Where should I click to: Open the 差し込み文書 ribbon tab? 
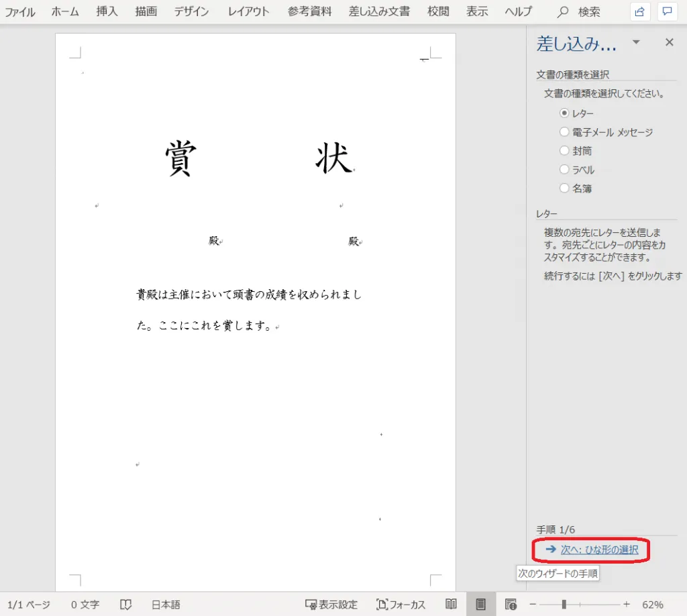[379, 11]
